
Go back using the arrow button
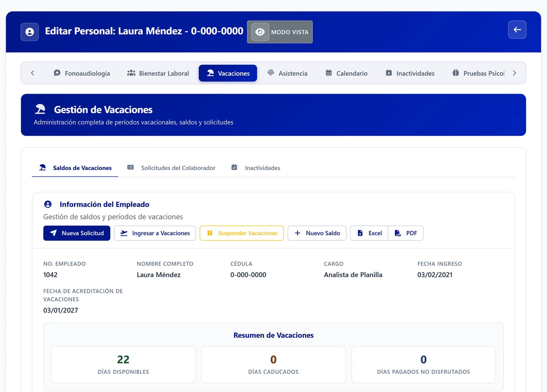517,29
